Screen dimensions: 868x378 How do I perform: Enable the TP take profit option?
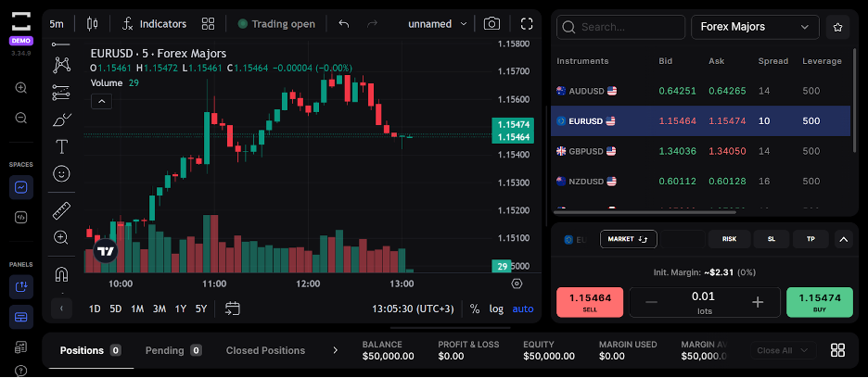[811, 239]
